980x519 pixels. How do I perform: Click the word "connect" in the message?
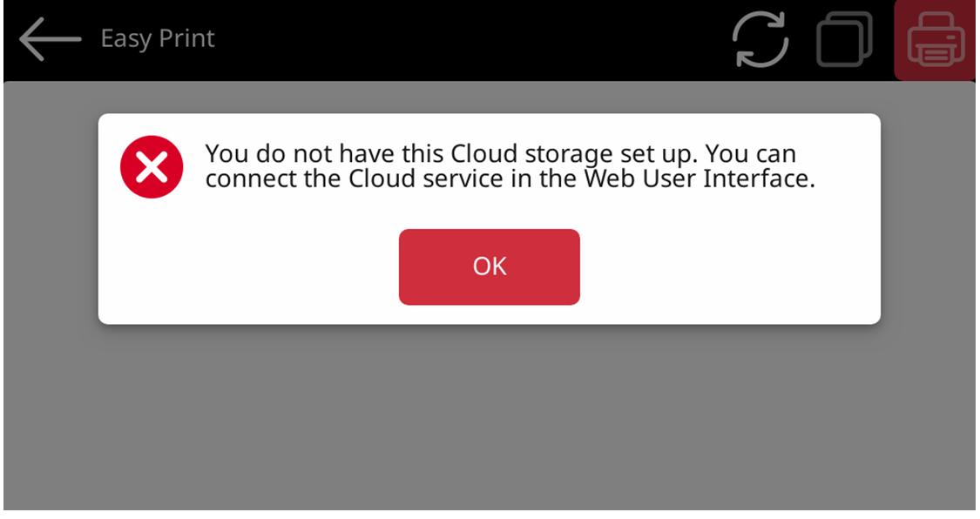coord(246,179)
